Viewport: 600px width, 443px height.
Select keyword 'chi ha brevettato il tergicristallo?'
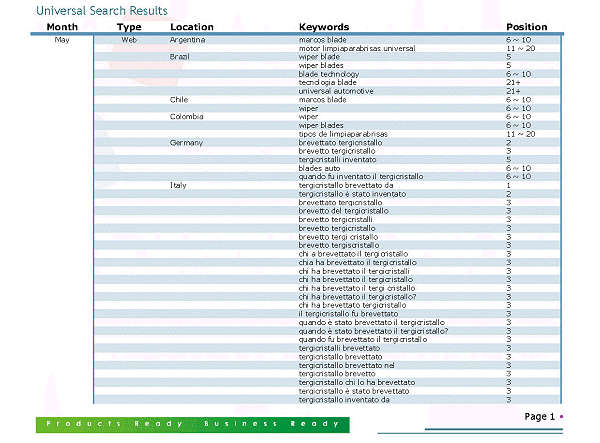pyautogui.click(x=357, y=297)
